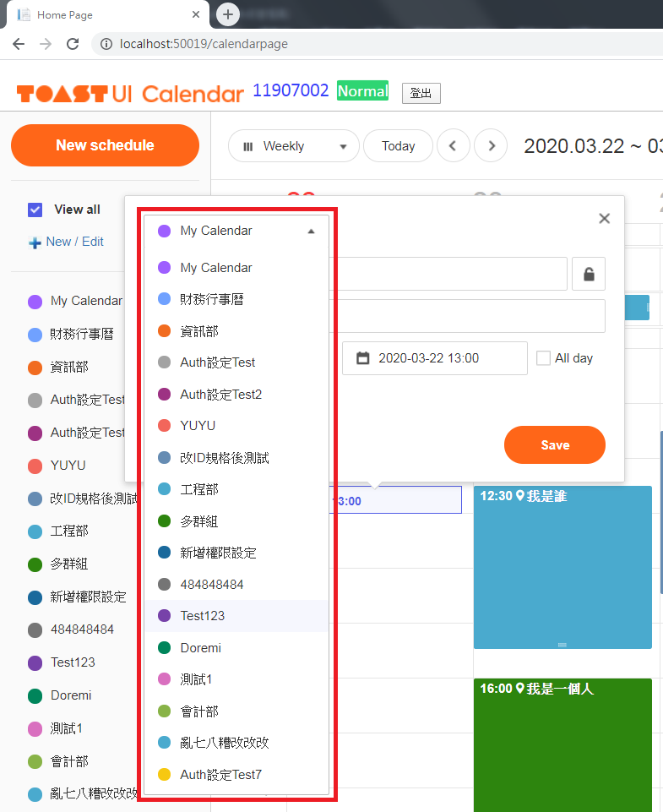Select 多群組 in dropdown list
The image size is (663, 812).
point(236,521)
